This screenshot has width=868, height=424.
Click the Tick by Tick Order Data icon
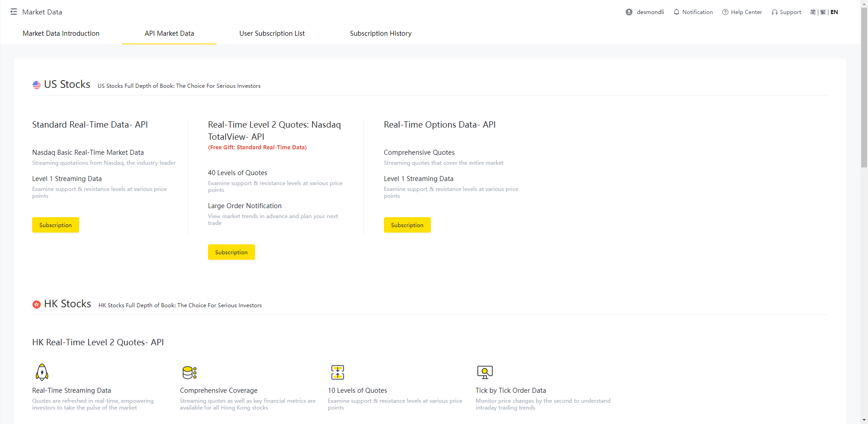click(x=485, y=372)
